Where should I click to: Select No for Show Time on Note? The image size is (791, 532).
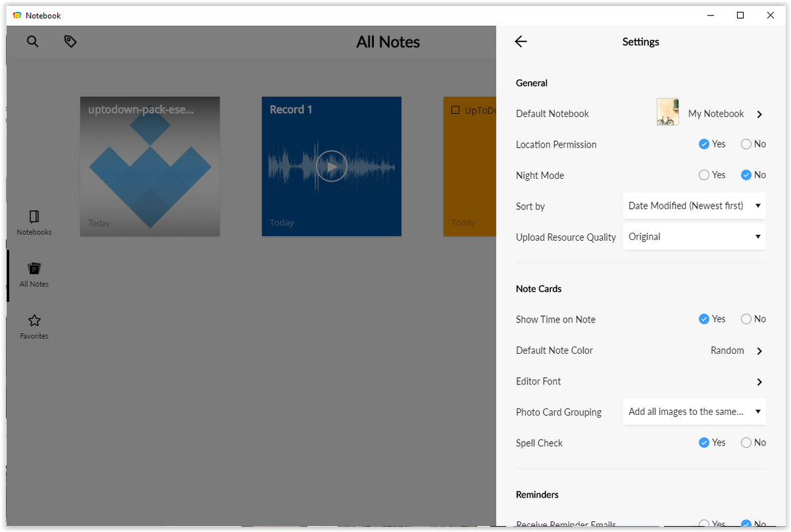click(746, 319)
